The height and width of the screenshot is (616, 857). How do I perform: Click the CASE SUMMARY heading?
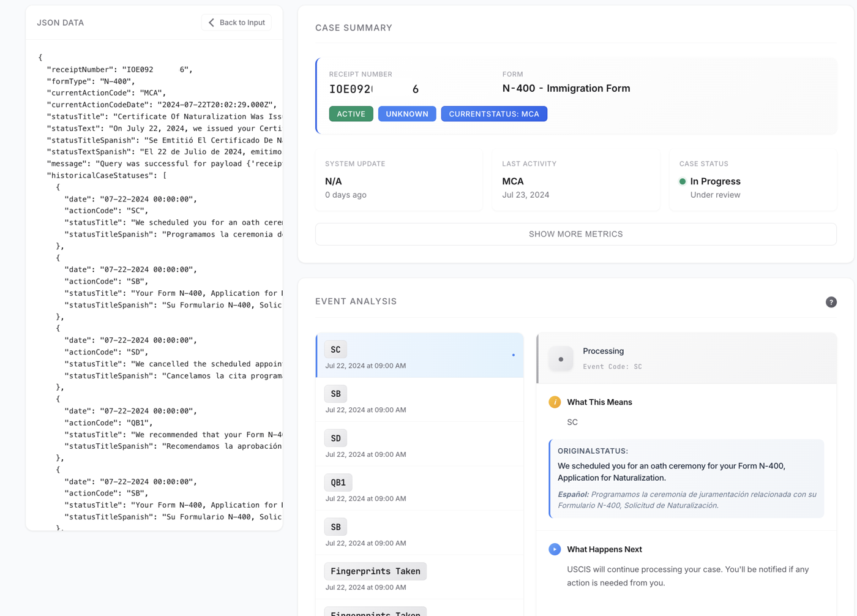pos(354,28)
